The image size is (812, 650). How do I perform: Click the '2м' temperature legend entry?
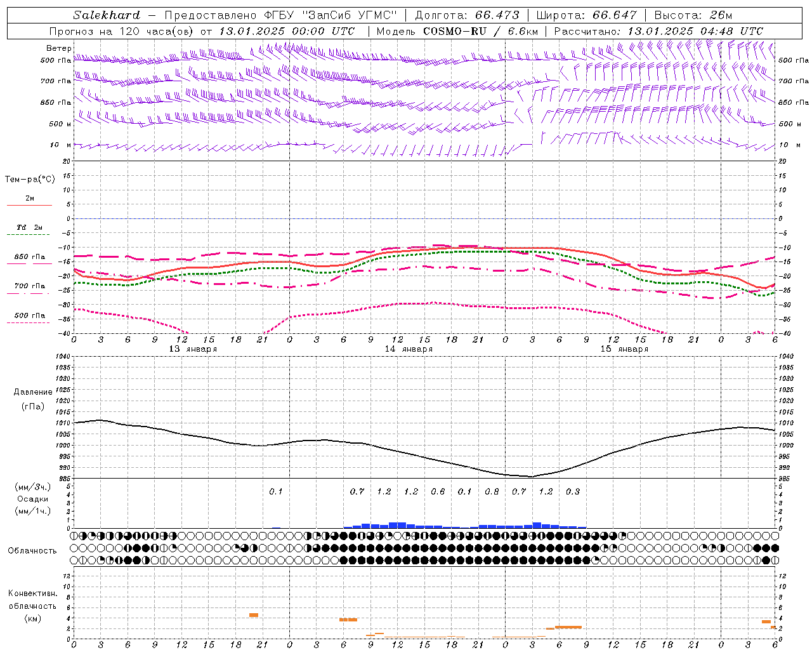[x=30, y=198]
